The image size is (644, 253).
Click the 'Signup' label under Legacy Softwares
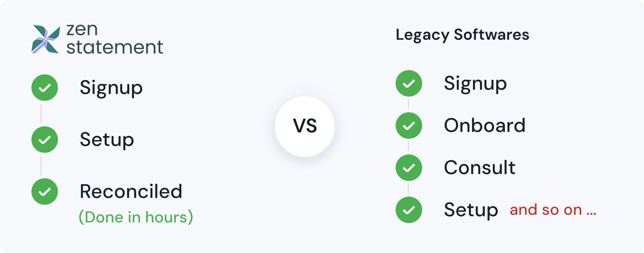(475, 83)
